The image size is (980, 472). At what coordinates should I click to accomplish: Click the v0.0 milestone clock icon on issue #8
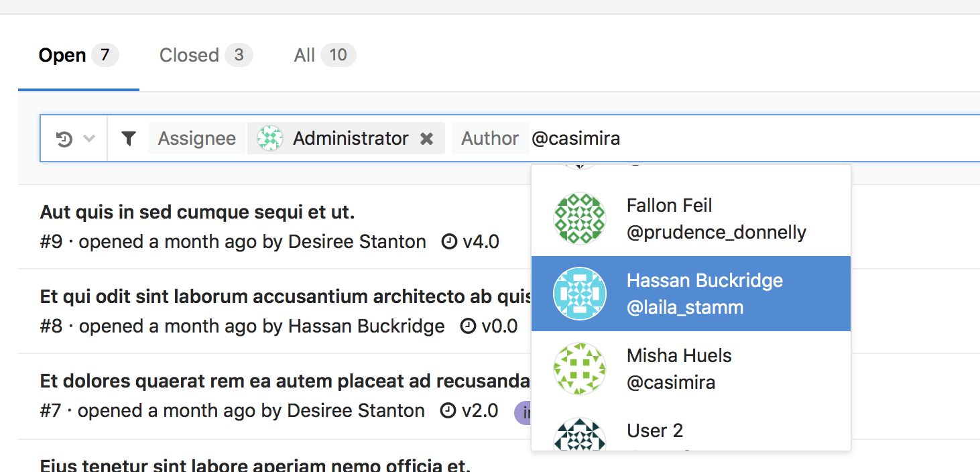pyautogui.click(x=468, y=327)
